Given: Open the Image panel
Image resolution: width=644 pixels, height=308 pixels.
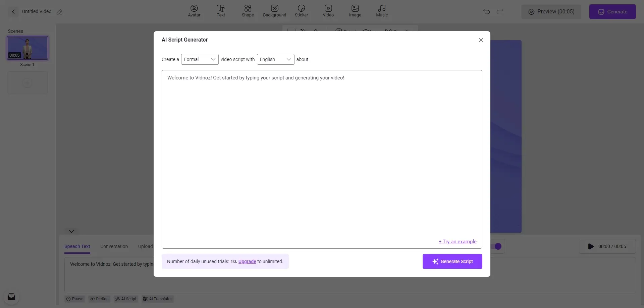Looking at the screenshot, I should click(355, 11).
